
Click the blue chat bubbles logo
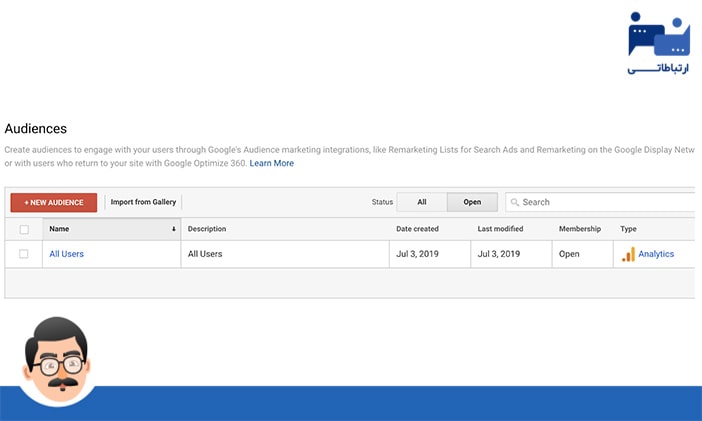point(658,36)
